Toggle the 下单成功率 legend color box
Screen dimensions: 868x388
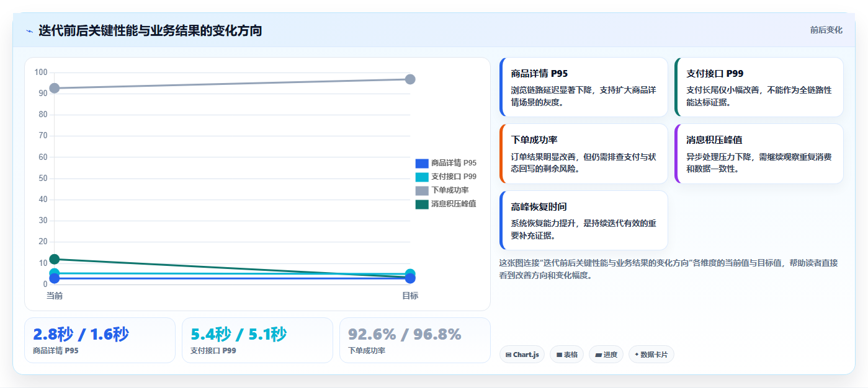pyautogui.click(x=422, y=190)
